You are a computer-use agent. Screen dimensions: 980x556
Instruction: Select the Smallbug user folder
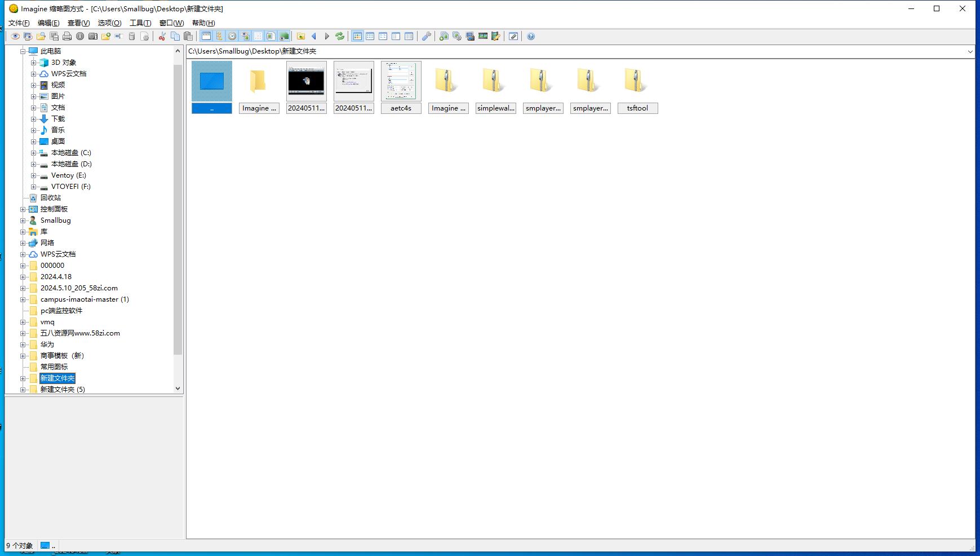[55, 220]
